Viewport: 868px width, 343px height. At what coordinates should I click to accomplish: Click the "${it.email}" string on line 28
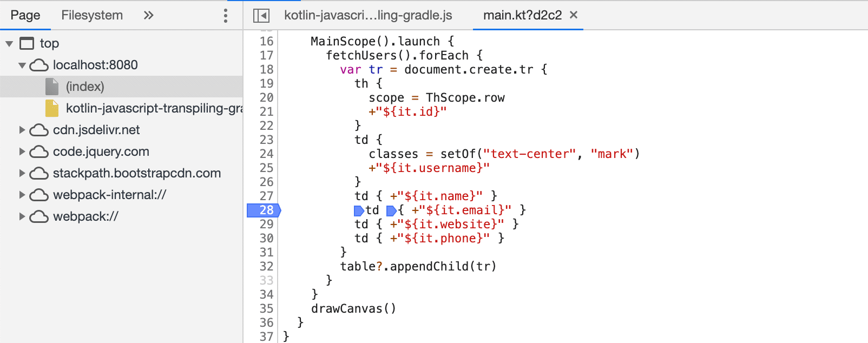[465, 210]
